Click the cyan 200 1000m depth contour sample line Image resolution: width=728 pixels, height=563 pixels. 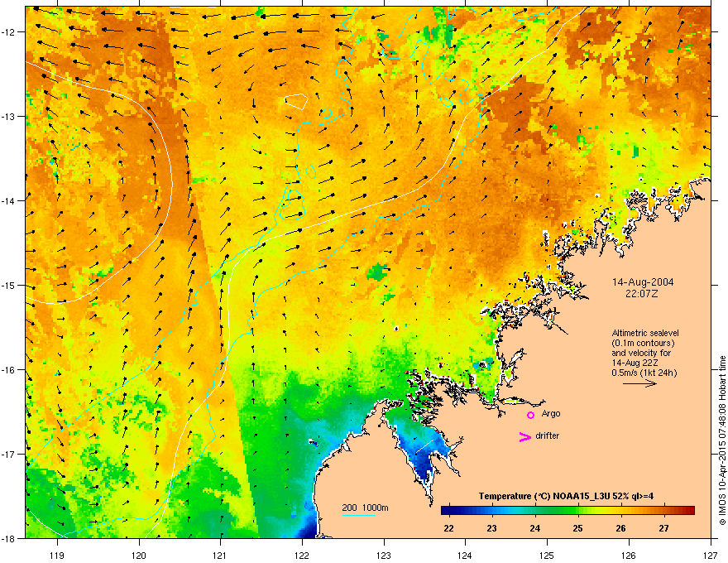pyautogui.click(x=359, y=515)
